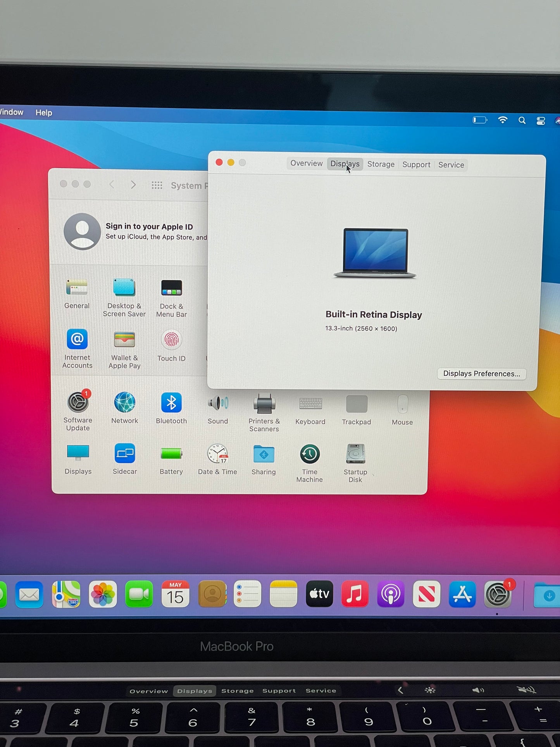Minimize the About This Mac window

[x=231, y=162]
